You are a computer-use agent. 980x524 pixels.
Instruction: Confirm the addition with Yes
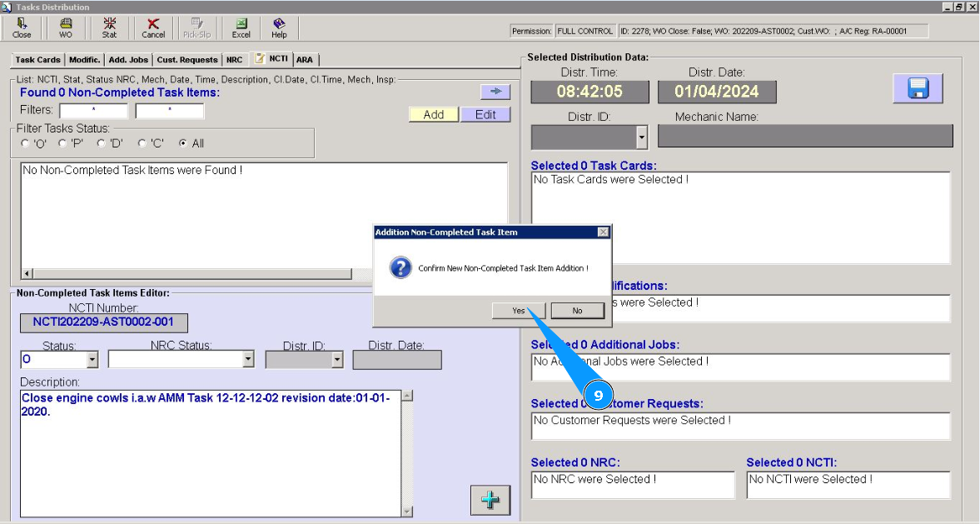[518, 311]
